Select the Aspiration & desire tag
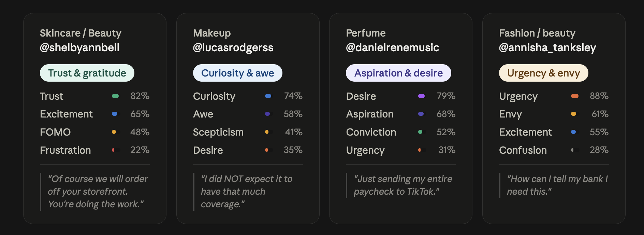This screenshot has width=644, height=235. (398, 73)
